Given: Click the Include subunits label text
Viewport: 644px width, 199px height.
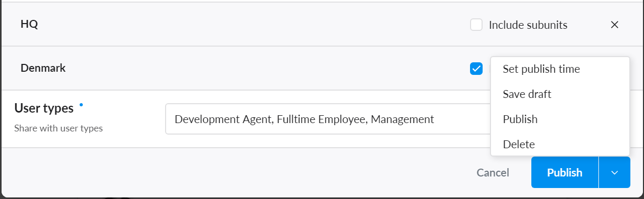Looking at the screenshot, I should (x=528, y=25).
